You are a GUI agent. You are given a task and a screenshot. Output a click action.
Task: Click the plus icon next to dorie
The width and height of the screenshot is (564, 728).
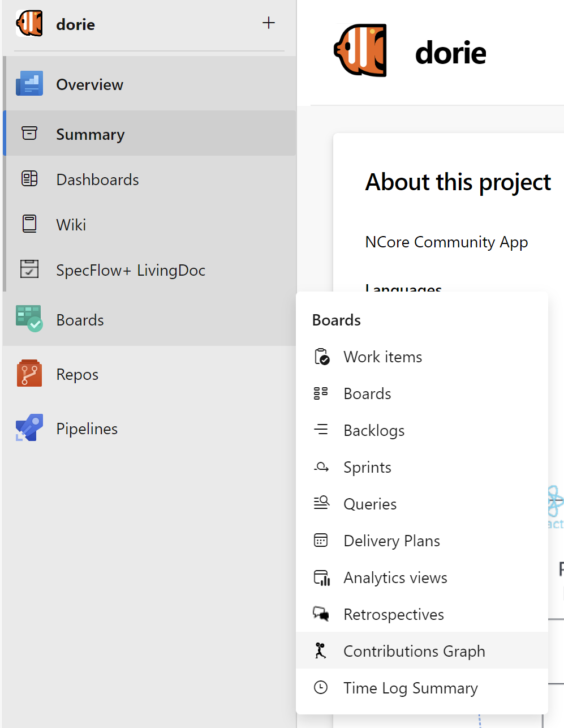click(269, 23)
